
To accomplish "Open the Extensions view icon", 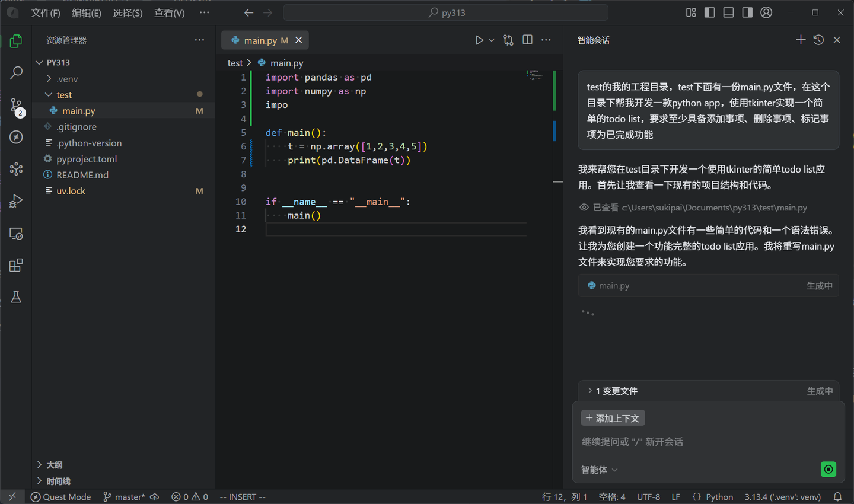I will pos(16,265).
